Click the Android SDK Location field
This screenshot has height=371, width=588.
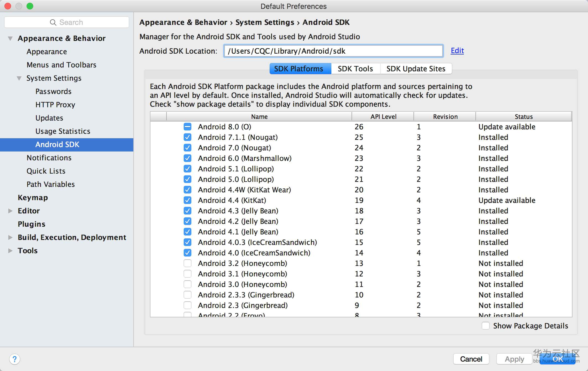[333, 51]
